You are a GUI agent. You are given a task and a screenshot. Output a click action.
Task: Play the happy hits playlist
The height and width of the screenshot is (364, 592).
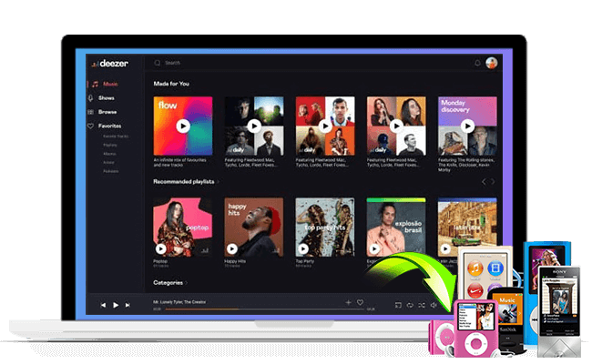click(x=232, y=248)
